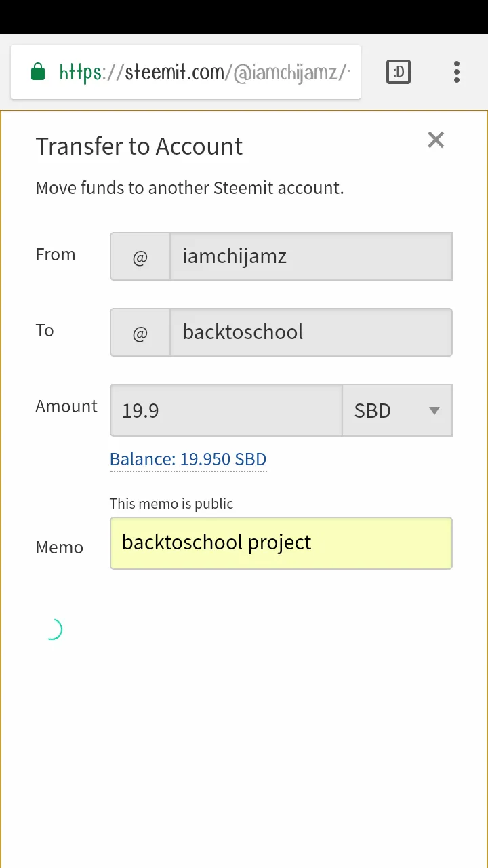Click the To label
The width and height of the screenshot is (488, 868).
coord(45,330)
